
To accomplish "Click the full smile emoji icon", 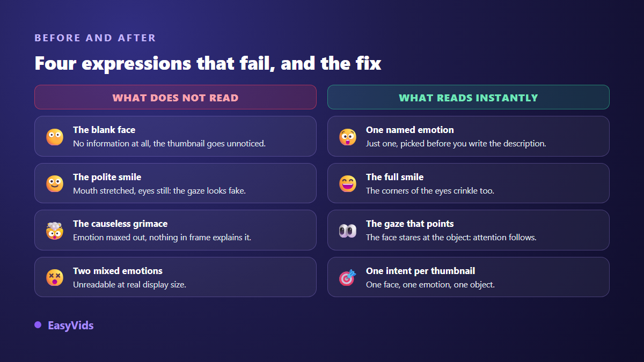I will (x=348, y=183).
